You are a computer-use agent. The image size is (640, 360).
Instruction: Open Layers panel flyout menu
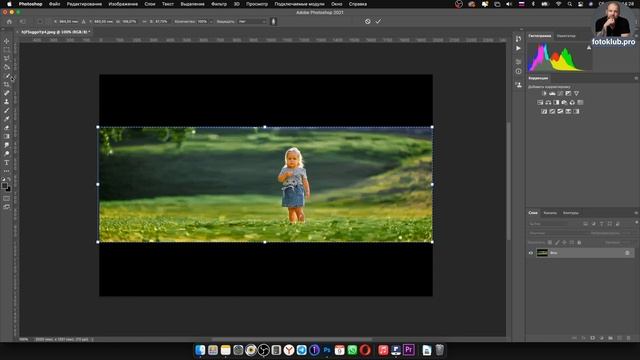tap(636, 213)
